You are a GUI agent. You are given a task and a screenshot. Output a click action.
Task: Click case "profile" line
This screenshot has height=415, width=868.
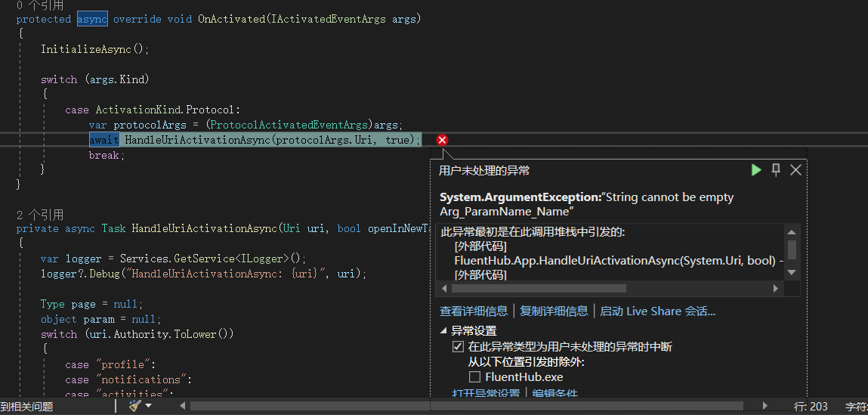[x=111, y=364]
